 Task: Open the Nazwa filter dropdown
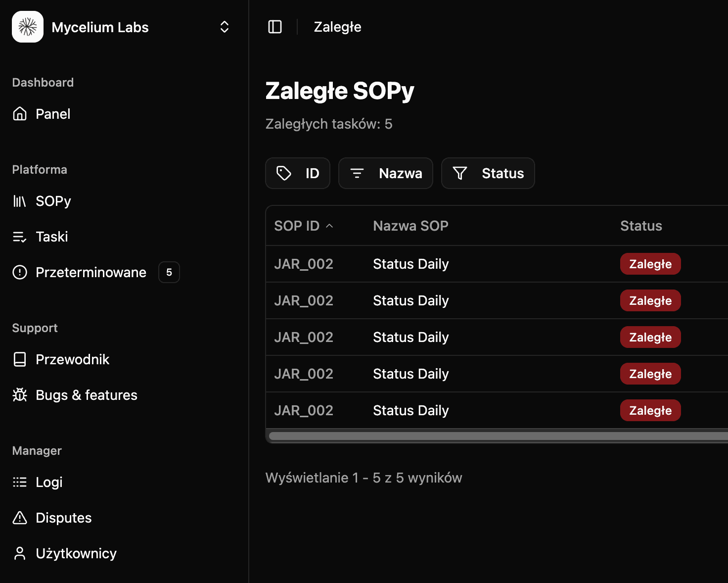386,173
